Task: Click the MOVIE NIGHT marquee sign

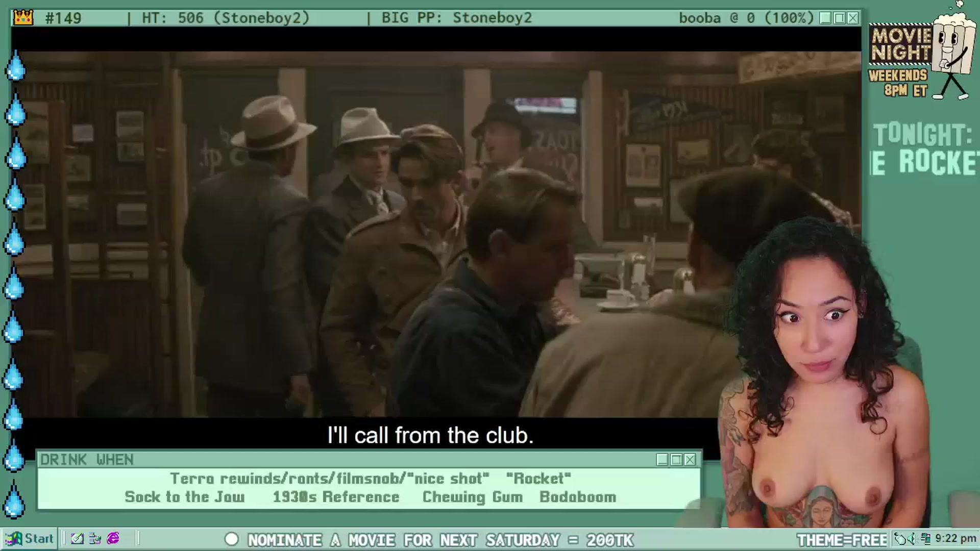Action: 901,44
